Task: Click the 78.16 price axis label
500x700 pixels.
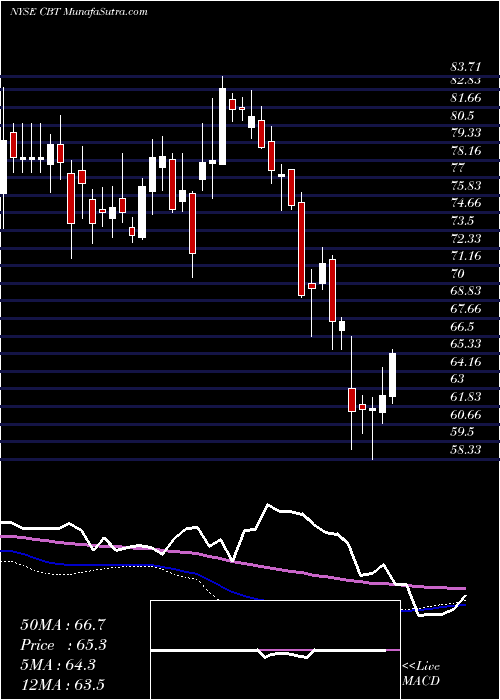Action: pos(466,151)
